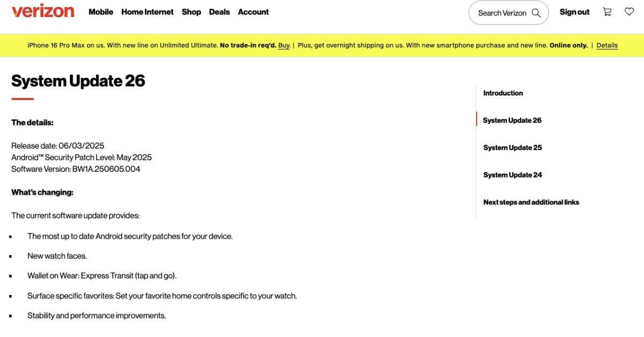This screenshot has height=337, width=644.
Task: Jump to the Introduction section
Action: click(503, 93)
